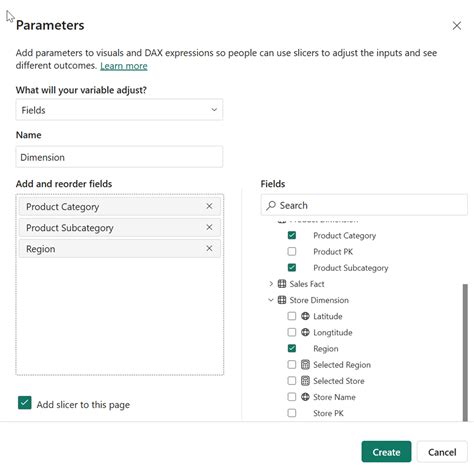Click the Store Name field label
Viewport: 474px width, 474px height.
point(334,397)
